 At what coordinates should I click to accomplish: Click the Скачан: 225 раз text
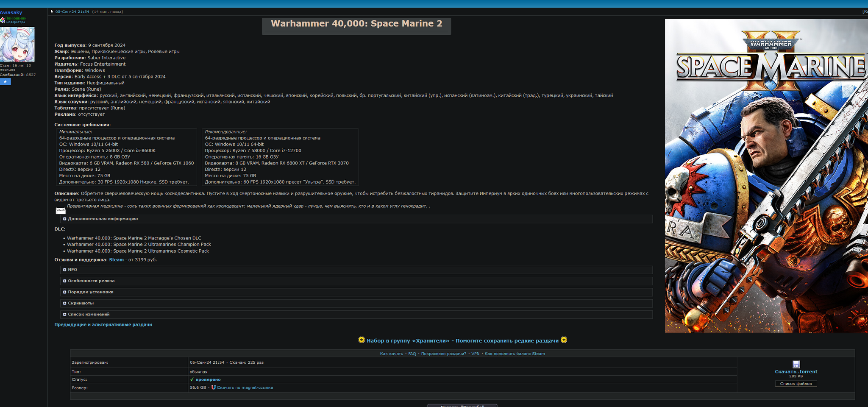(x=246, y=362)
